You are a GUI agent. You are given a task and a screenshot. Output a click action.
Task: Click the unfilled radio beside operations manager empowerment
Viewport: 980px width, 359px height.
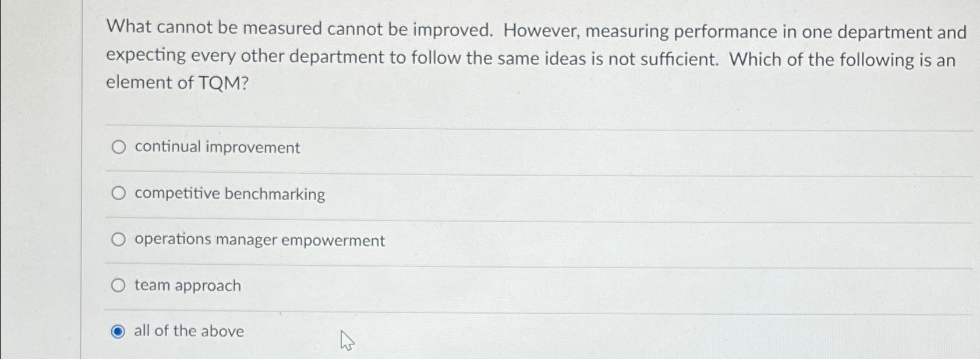coord(119,239)
